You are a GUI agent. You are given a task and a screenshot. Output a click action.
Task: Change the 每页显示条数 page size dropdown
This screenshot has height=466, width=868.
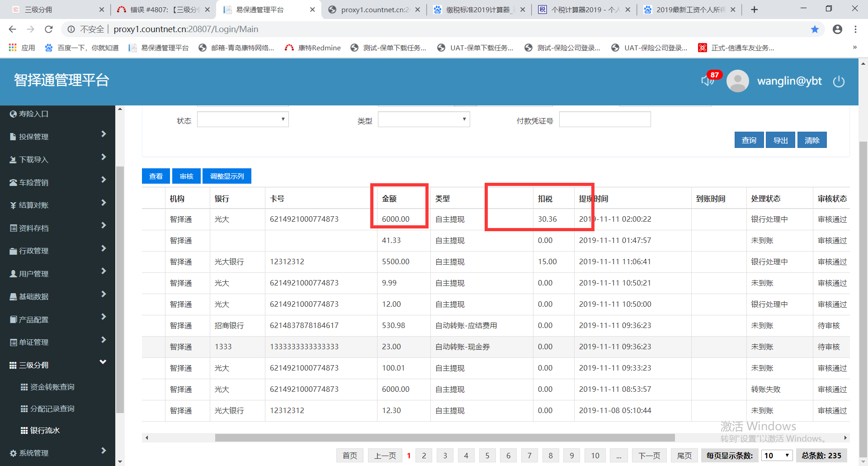coord(777,456)
